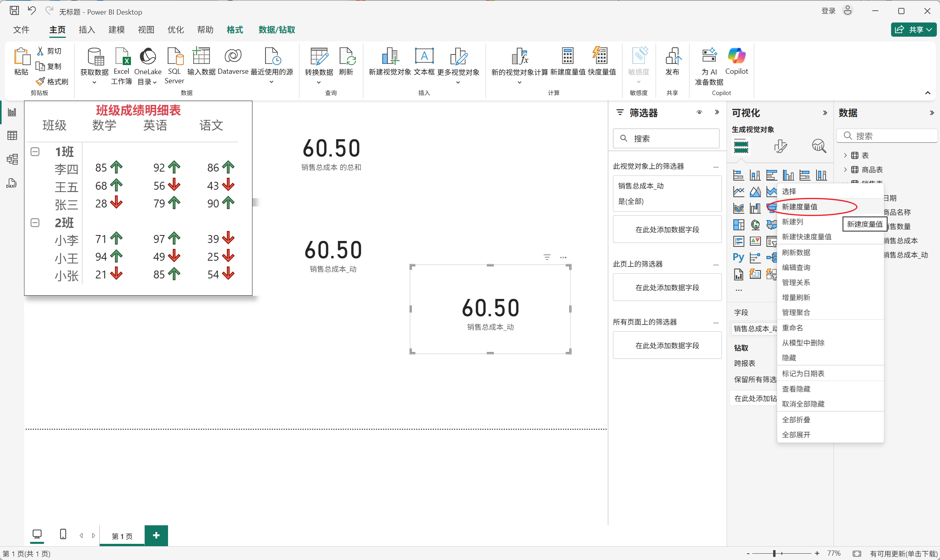The width and height of the screenshot is (940, 560).
Task: Choose 新建度量值 from the context menu
Action: pyautogui.click(x=800, y=207)
